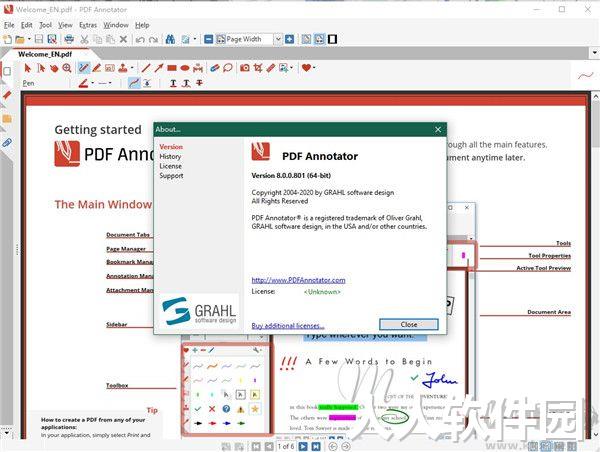The height and width of the screenshot is (452, 600).
Task: Select License in the About dialog
Action: [x=170, y=166]
